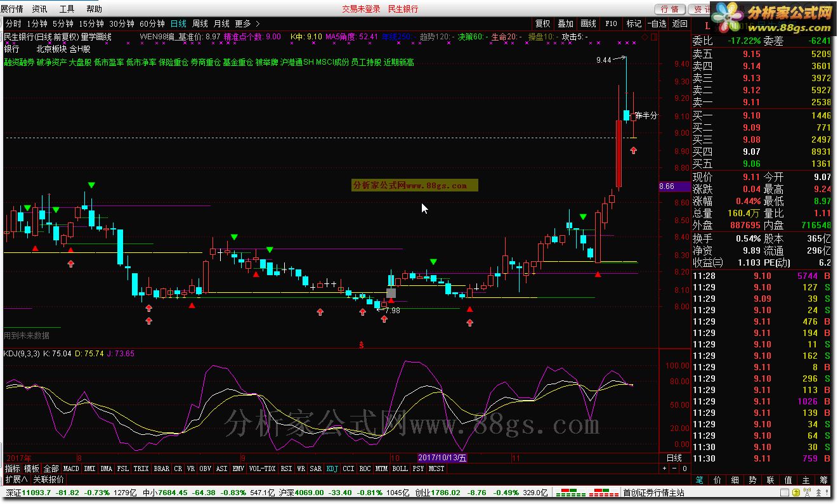Switch indicator to WR

click(301, 468)
